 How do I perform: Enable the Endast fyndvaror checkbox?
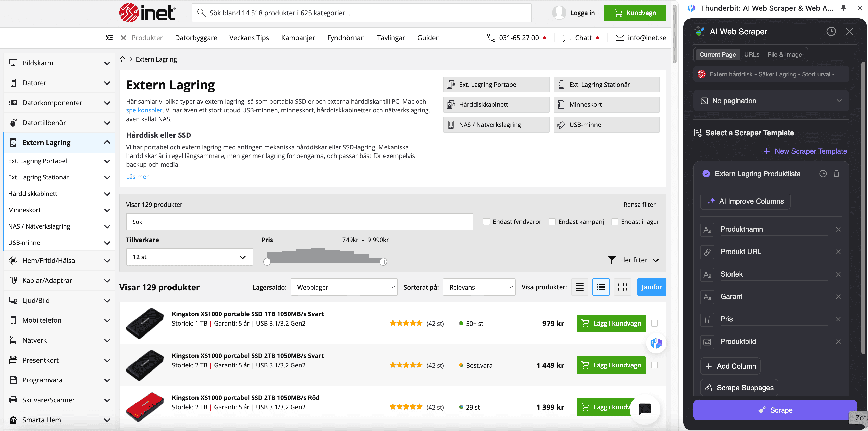[486, 222]
